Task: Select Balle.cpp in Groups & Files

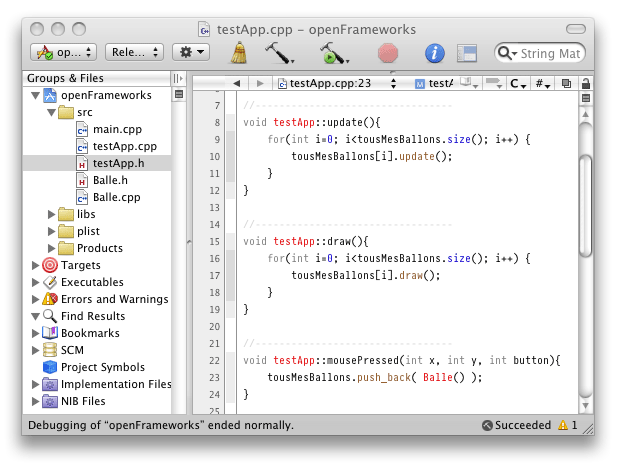Action: [x=115, y=197]
